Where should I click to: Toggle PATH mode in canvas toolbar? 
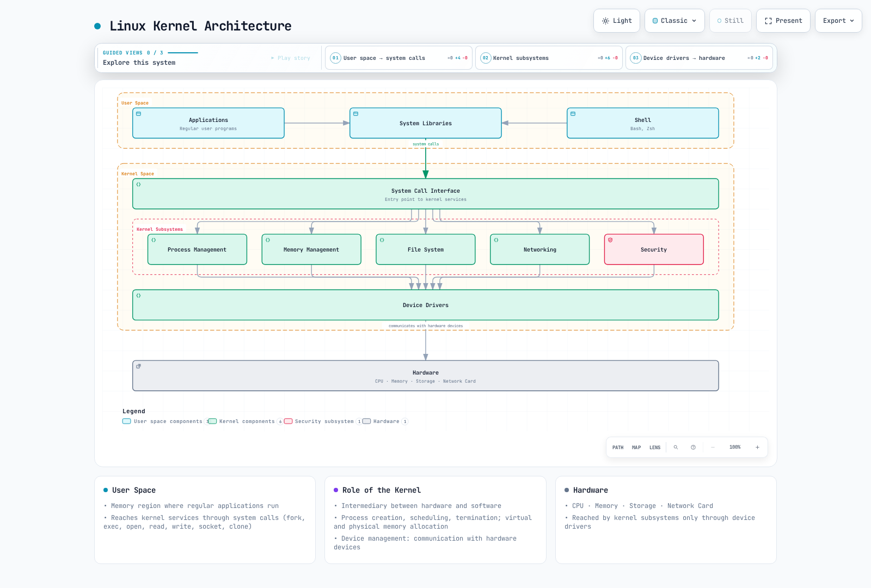click(x=618, y=448)
